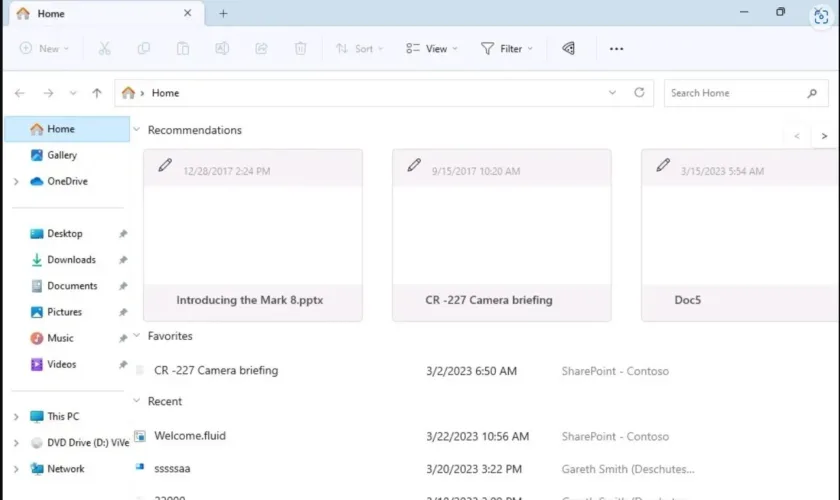Close the Home tab
Screen dimensions: 840x500
[188, 13]
